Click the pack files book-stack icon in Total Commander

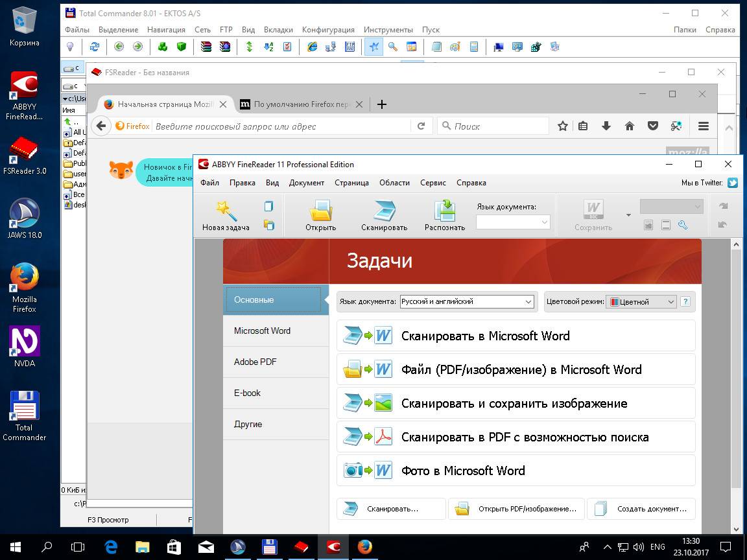point(206,47)
